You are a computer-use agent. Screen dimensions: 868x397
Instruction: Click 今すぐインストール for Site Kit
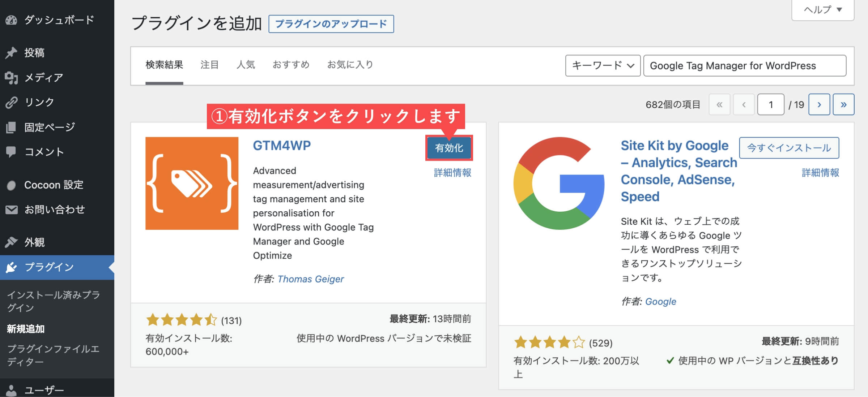[789, 148]
